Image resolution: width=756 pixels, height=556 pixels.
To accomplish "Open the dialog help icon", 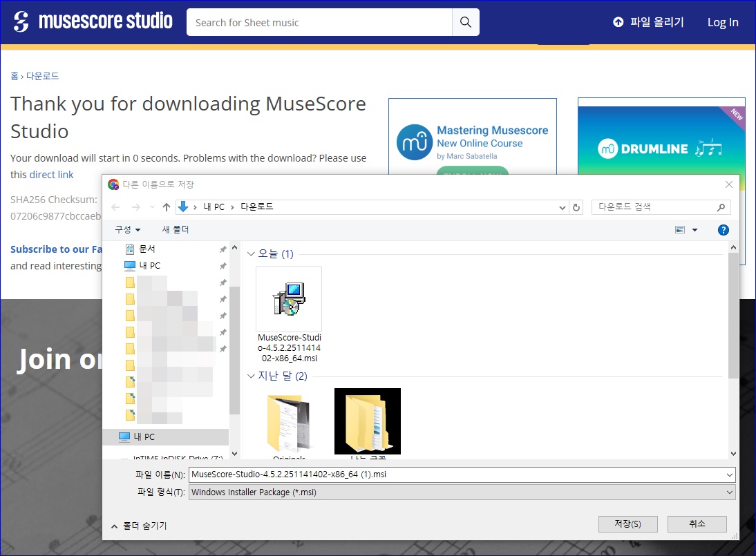I will click(724, 230).
